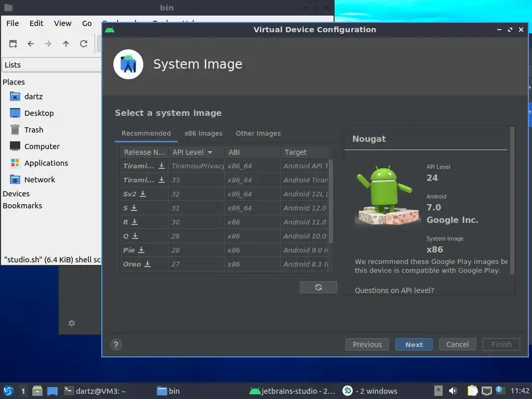Click download icon for TiramisuPrivacy row
This screenshot has height=399, width=532.
162,166
